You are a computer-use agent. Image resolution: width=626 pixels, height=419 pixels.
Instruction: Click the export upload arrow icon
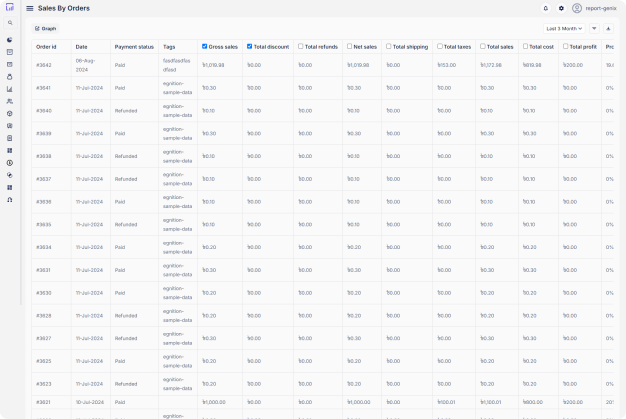608,29
